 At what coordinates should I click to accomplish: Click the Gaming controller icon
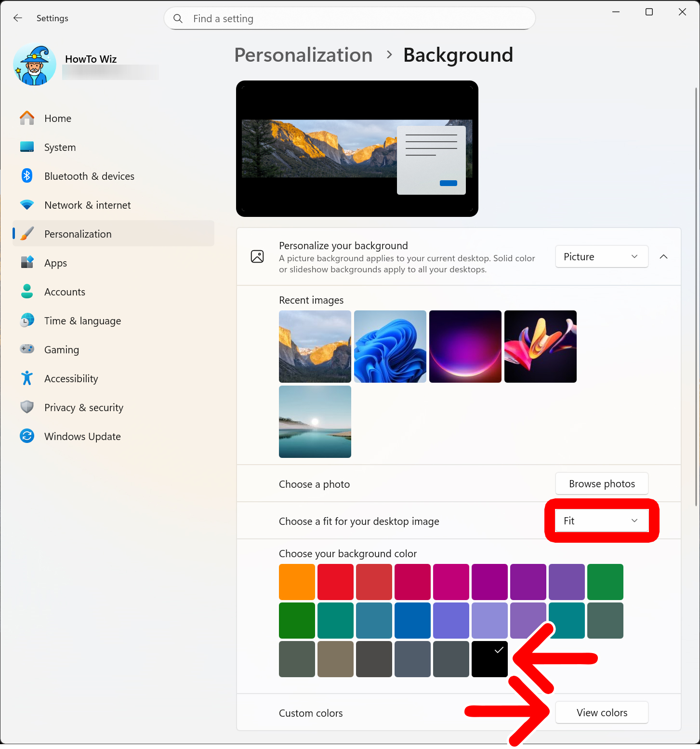[27, 349]
